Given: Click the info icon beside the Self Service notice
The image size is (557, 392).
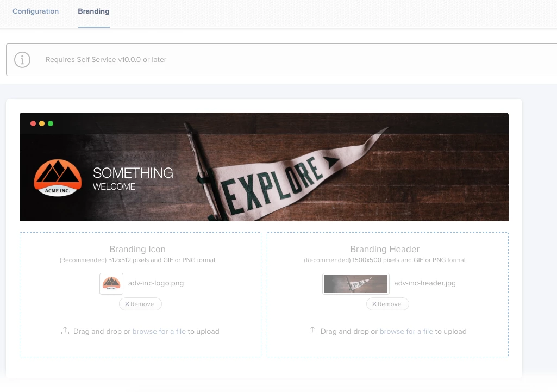Looking at the screenshot, I should tap(22, 60).
